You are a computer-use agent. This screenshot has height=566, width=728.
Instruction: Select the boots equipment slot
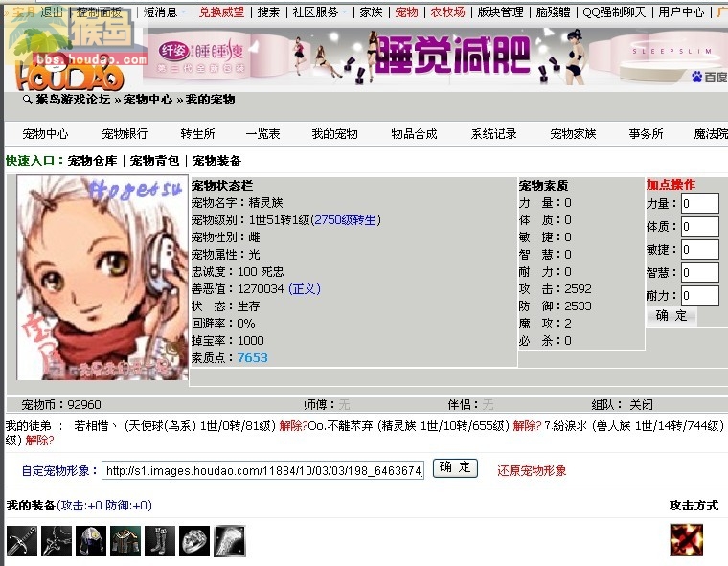(x=160, y=541)
